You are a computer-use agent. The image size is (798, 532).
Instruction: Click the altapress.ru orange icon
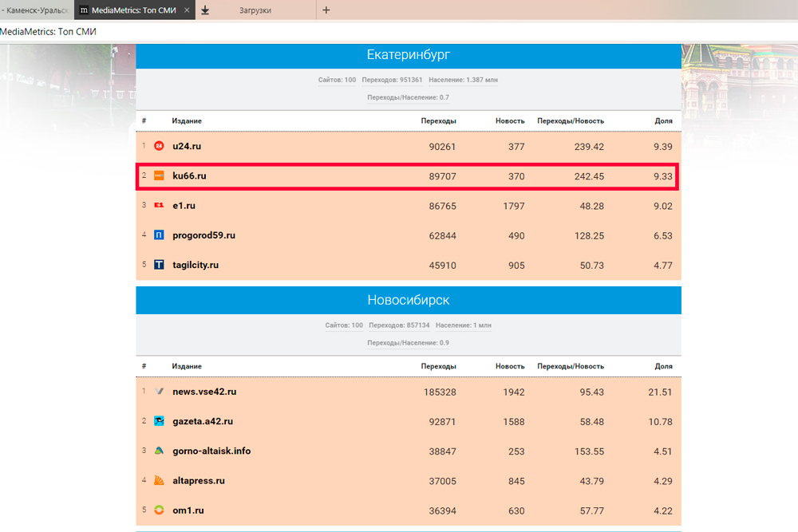pos(159,481)
